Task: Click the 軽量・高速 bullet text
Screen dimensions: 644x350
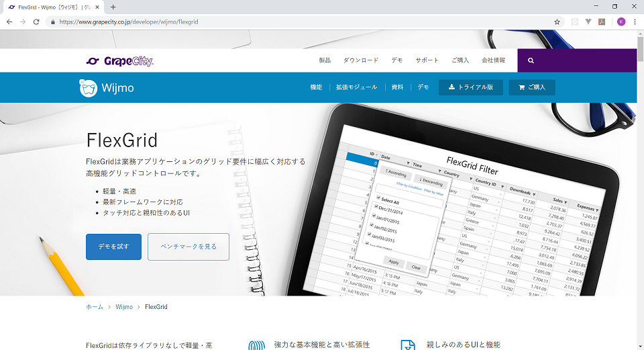Action: tap(119, 191)
